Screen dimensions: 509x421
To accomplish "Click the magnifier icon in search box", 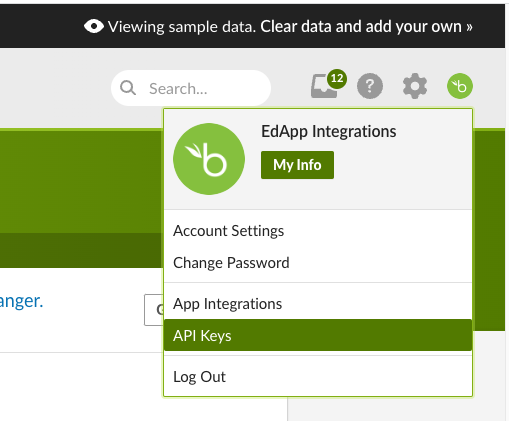I will tap(128, 88).
